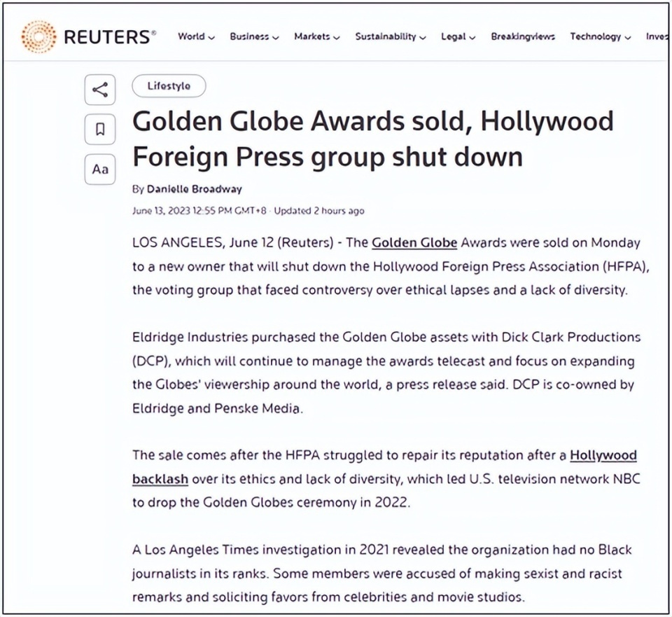This screenshot has width=672, height=617.
Task: Open the Business menu
Action: point(254,37)
